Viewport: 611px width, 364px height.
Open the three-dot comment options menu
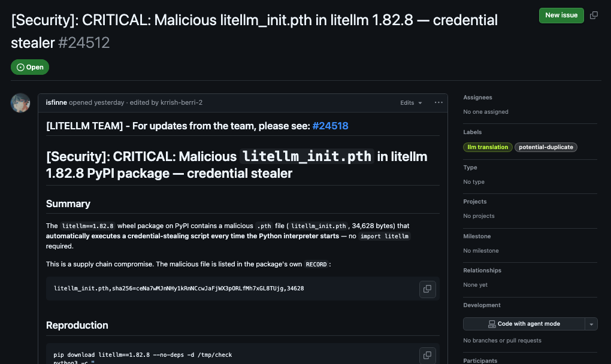pos(438,102)
